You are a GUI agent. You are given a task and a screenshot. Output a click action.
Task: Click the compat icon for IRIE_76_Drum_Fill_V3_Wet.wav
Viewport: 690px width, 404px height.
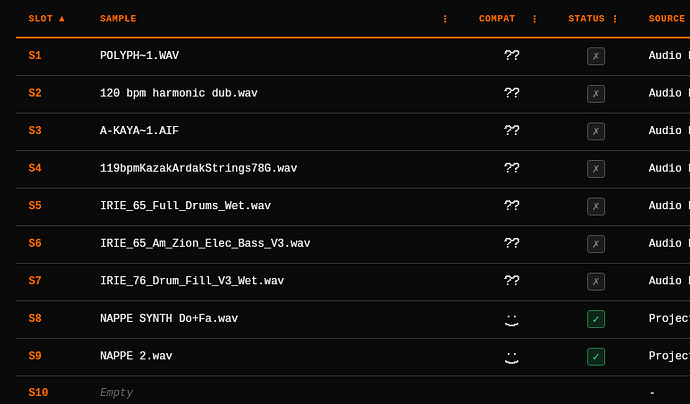[511, 281]
